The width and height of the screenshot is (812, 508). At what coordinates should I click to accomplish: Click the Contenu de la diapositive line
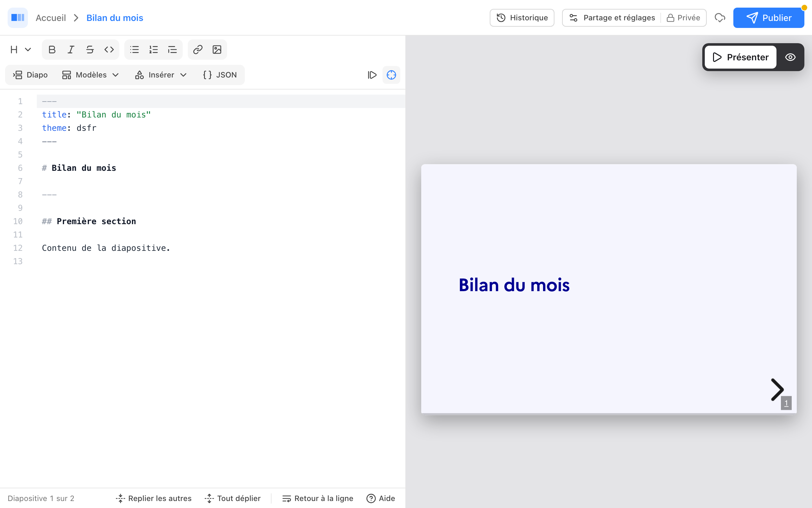[x=221, y=248]
